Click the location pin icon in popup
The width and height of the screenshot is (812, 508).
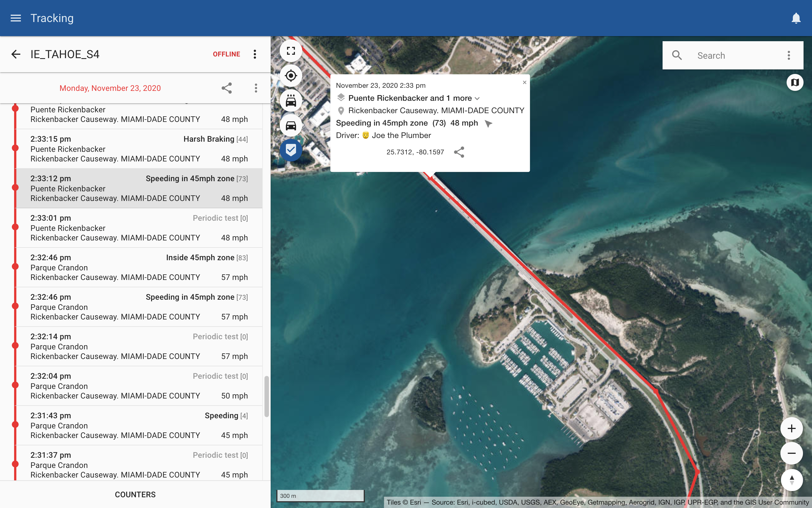coord(341,111)
